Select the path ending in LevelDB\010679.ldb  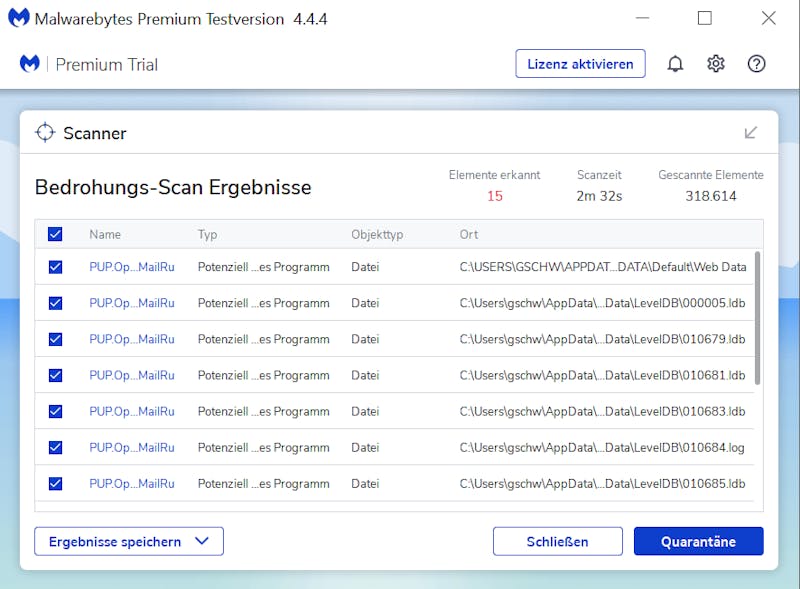point(603,339)
